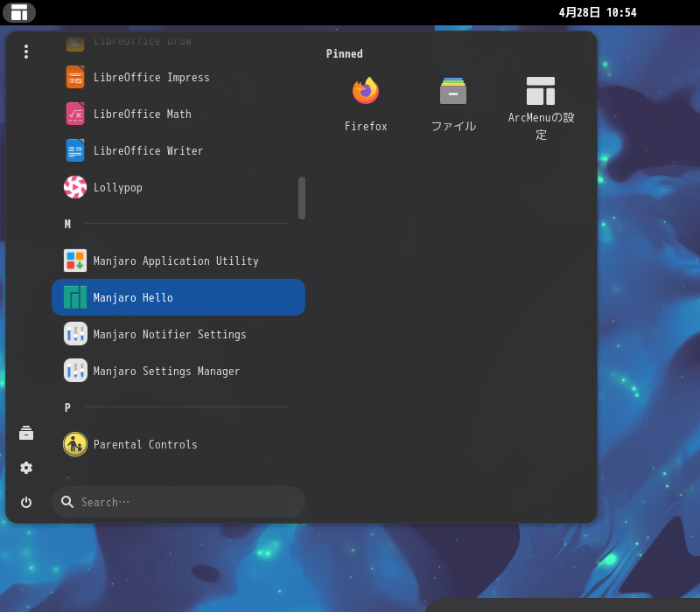Open the three-dot extras menu
The image size is (700, 612).
26,52
